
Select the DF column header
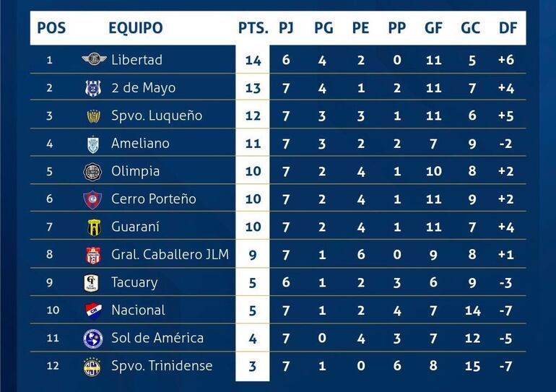tap(508, 28)
